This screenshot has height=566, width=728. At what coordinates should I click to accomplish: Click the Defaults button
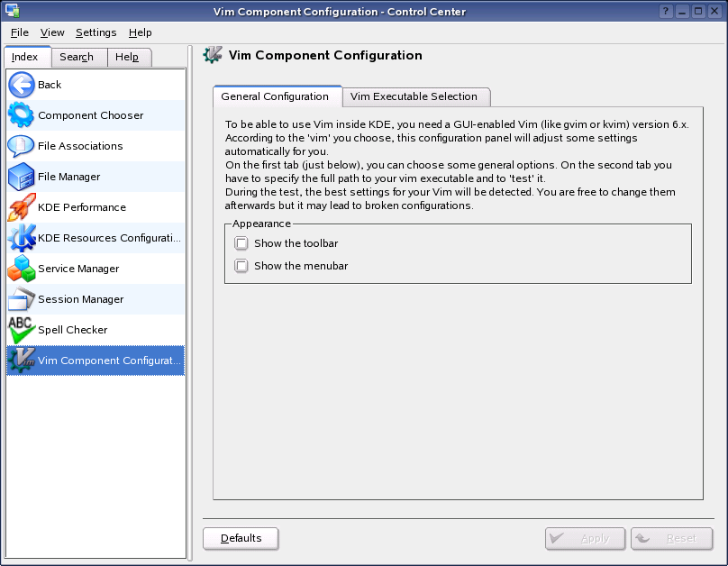click(241, 538)
